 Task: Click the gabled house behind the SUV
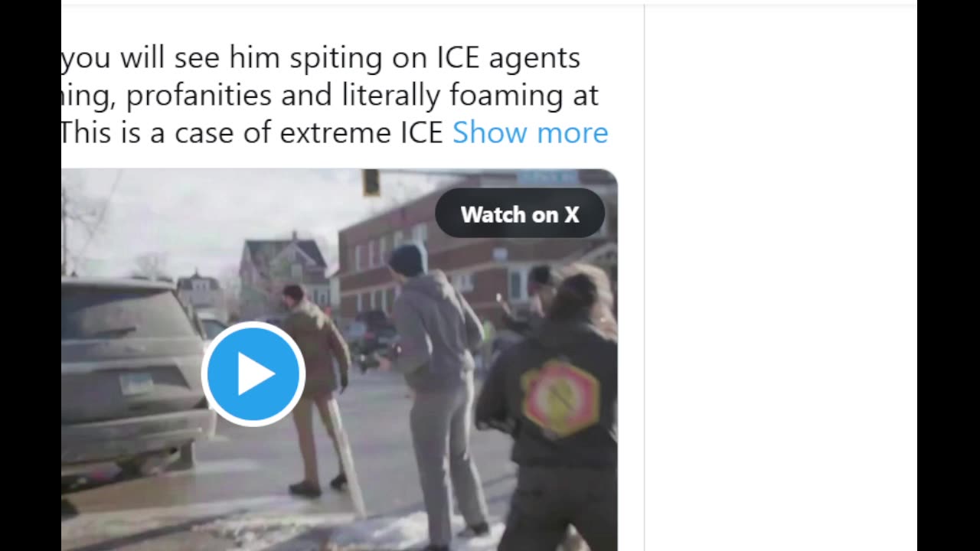[283, 272]
